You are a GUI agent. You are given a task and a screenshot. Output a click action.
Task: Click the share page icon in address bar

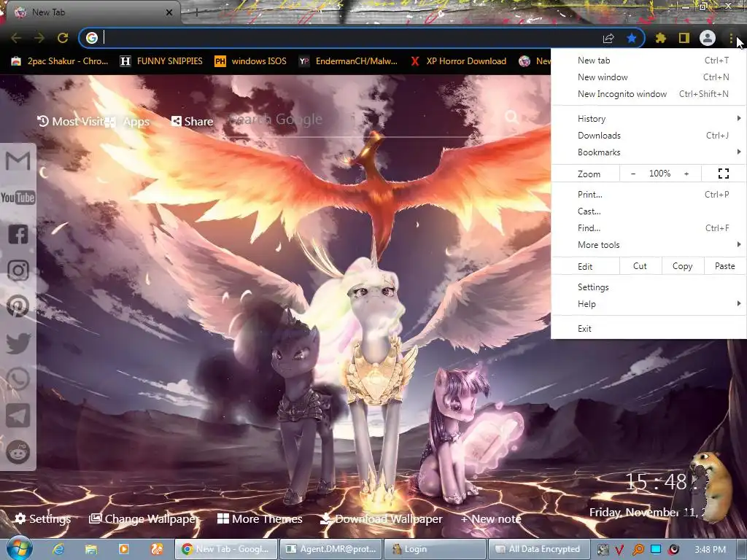608,38
